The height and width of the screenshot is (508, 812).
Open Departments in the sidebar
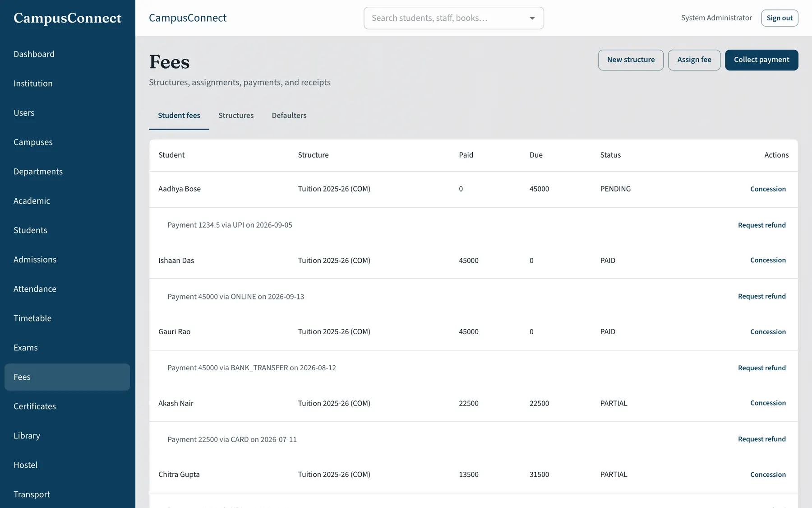tap(67, 172)
